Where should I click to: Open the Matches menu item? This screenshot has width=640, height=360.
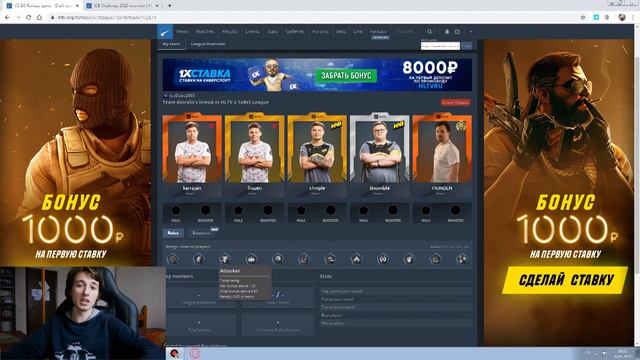click(205, 31)
